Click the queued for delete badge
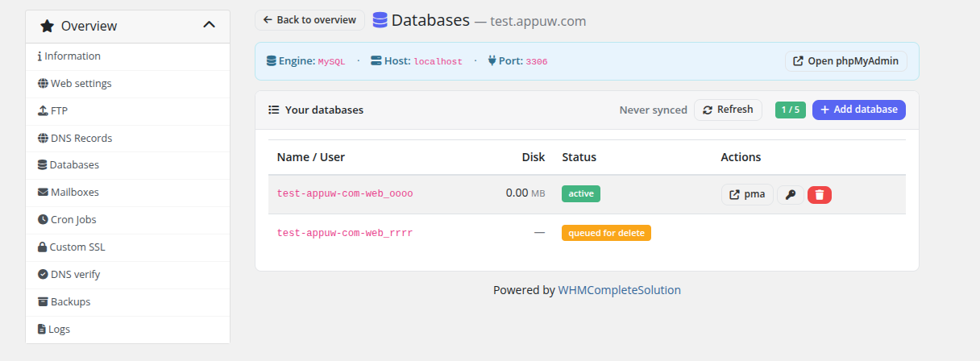Image resolution: width=980 pixels, height=361 pixels. click(606, 233)
